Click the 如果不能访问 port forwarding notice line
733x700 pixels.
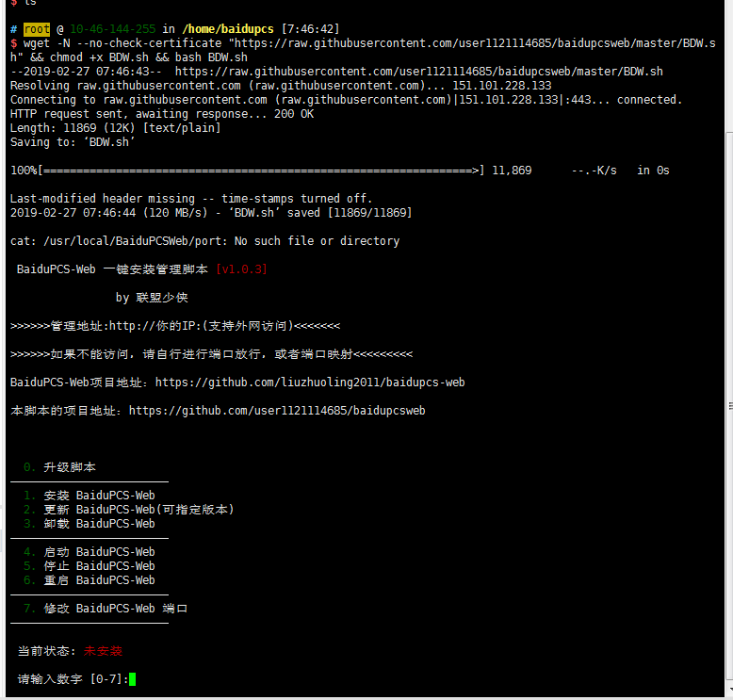211,354
